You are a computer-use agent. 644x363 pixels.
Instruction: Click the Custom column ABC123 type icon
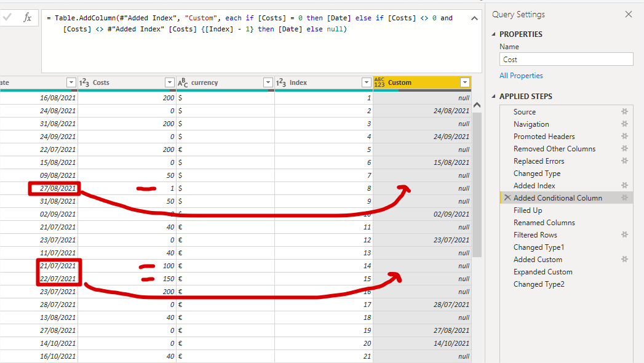(380, 82)
